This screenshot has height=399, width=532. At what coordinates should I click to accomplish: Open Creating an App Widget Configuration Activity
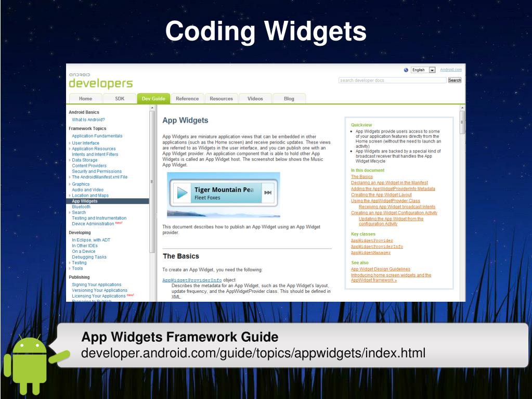394,213
